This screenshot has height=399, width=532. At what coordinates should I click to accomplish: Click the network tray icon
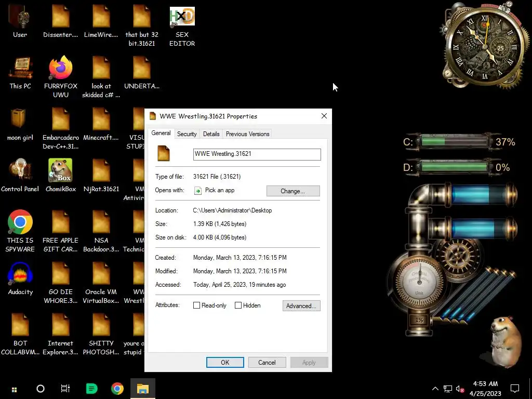pos(448,389)
